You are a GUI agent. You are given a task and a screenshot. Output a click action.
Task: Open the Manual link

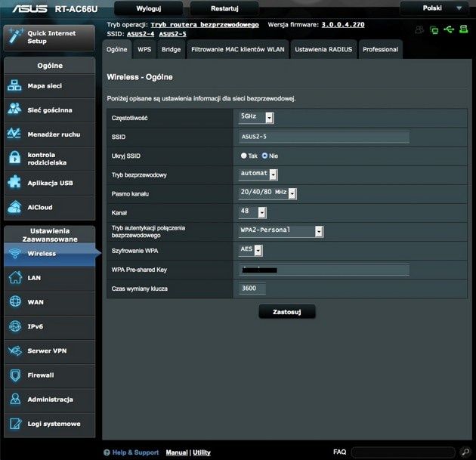click(177, 452)
